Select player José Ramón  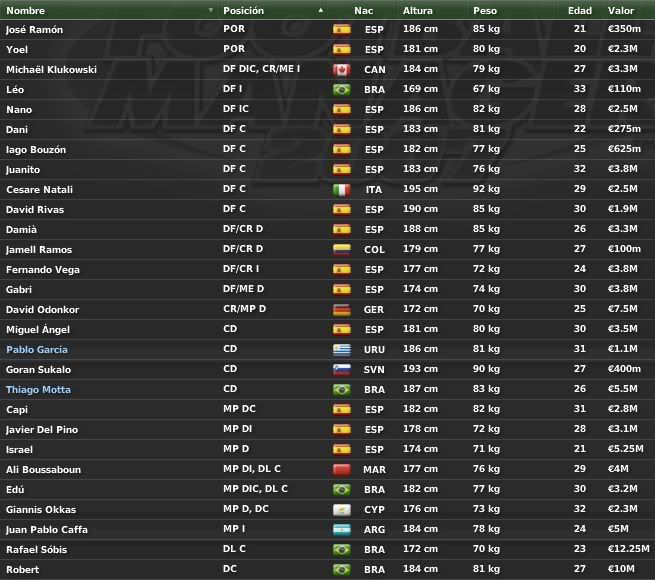tap(34, 30)
